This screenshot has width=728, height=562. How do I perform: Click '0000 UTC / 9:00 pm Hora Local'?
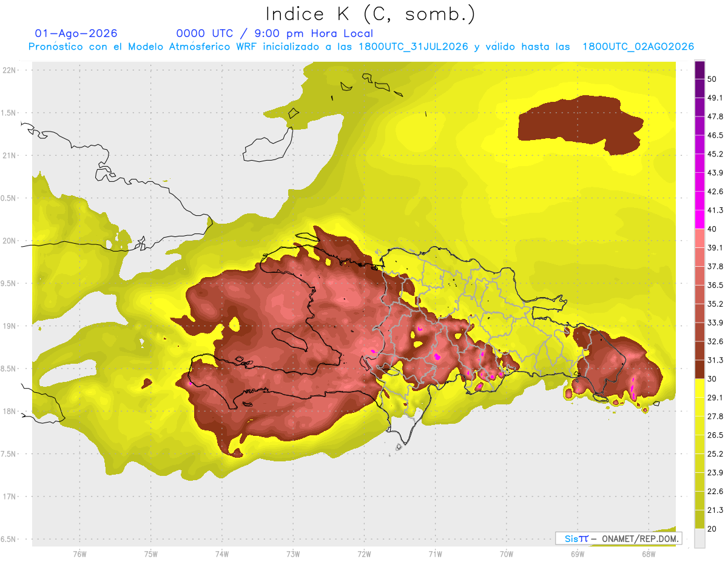[x=275, y=34]
